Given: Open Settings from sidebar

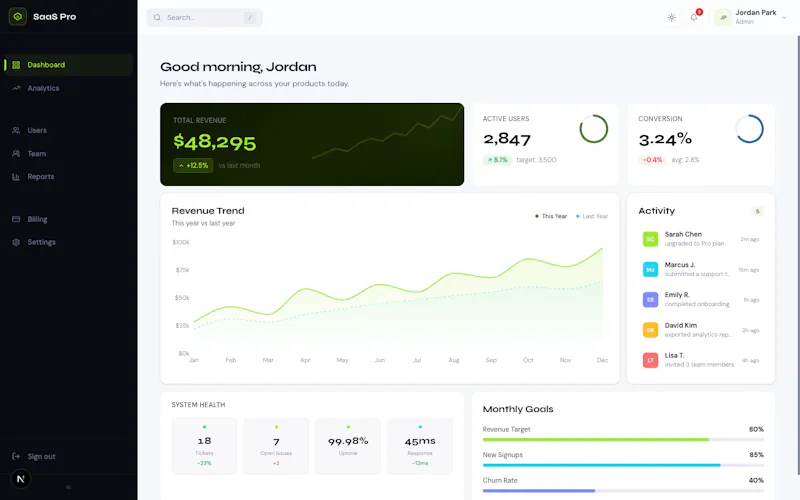Looking at the screenshot, I should [68, 242].
